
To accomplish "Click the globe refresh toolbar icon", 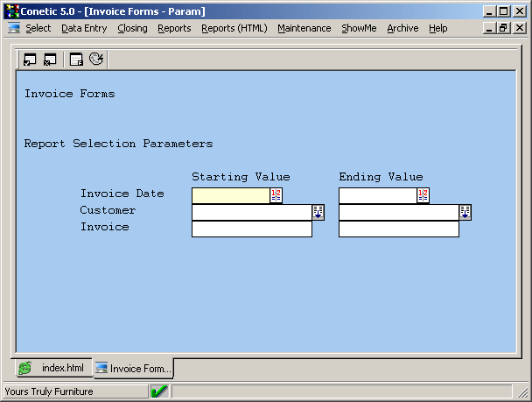I will [x=96, y=60].
